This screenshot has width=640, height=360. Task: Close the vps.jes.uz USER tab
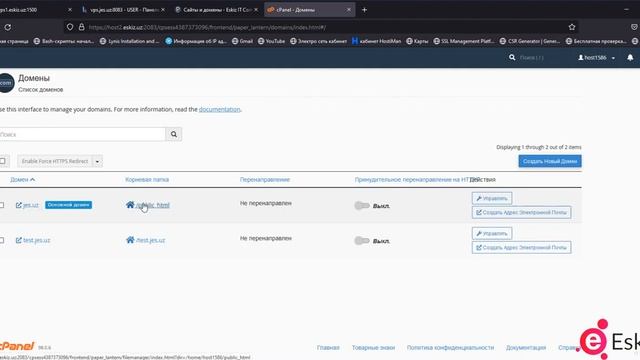163,10
